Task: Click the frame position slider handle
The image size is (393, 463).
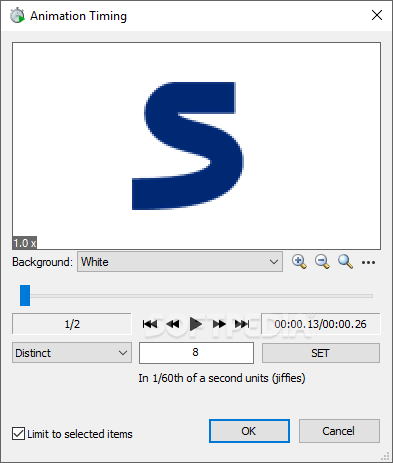Action: 25,295
